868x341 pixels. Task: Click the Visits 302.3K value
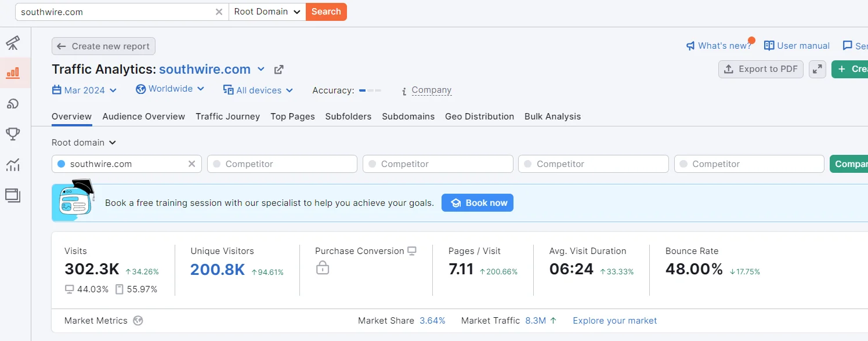coord(92,270)
